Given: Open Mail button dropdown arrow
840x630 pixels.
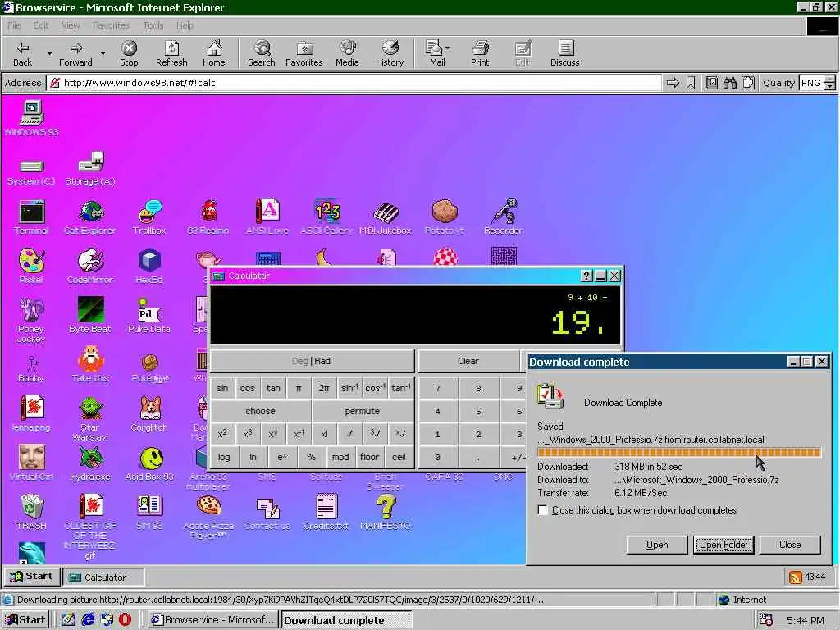Looking at the screenshot, I should (448, 48).
